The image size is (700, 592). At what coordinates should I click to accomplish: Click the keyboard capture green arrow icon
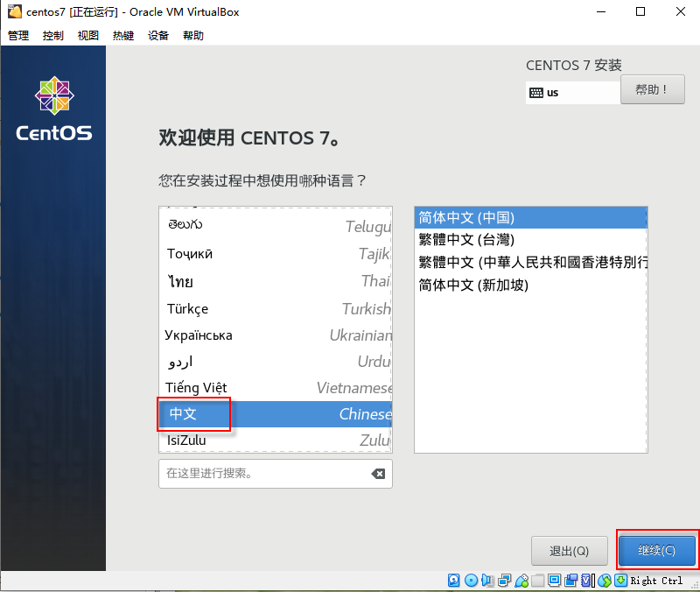[621, 581]
